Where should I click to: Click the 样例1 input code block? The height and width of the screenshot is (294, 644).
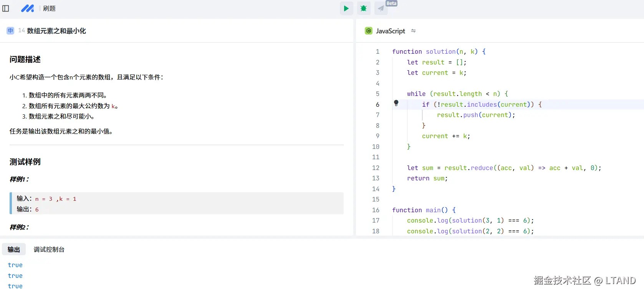(177, 203)
